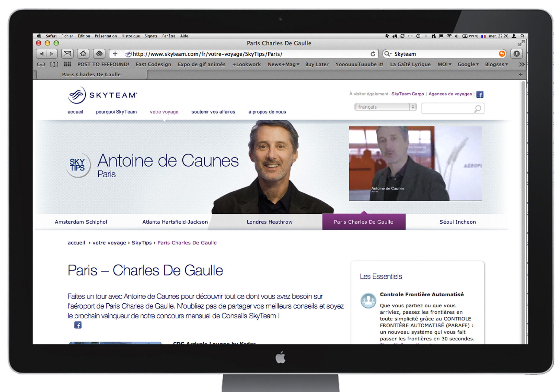Open Top Sites grid icon
555x392 pixels.
click(x=67, y=64)
